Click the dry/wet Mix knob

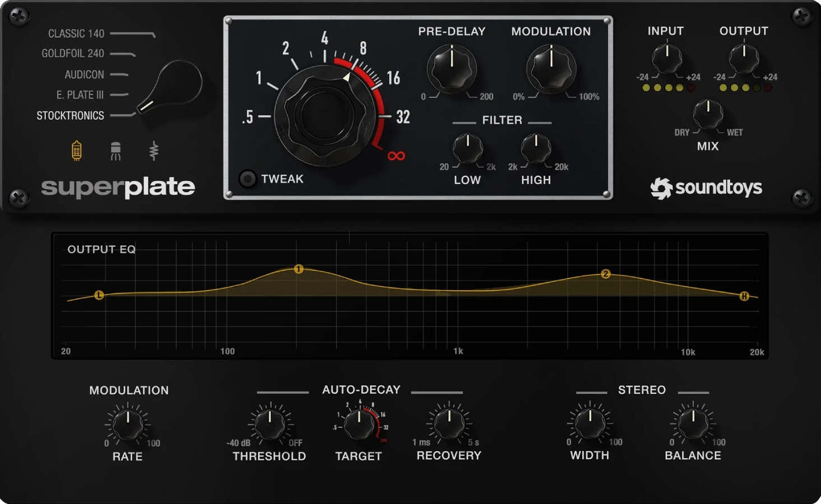[708, 114]
